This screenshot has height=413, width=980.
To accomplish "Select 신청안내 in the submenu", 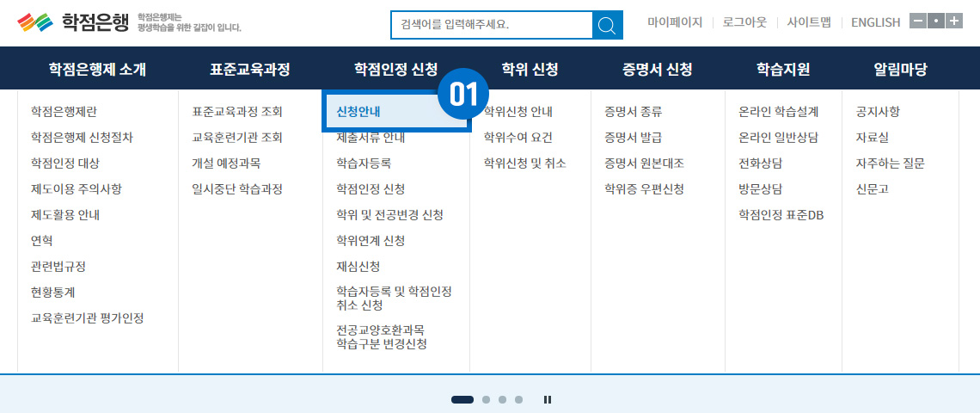I will [358, 112].
